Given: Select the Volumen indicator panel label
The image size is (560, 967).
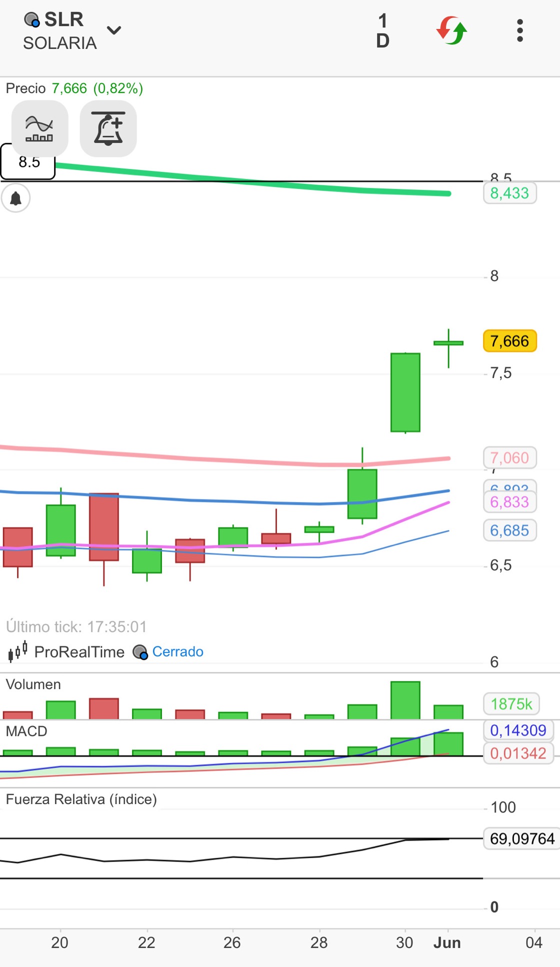Looking at the screenshot, I should click(x=33, y=684).
